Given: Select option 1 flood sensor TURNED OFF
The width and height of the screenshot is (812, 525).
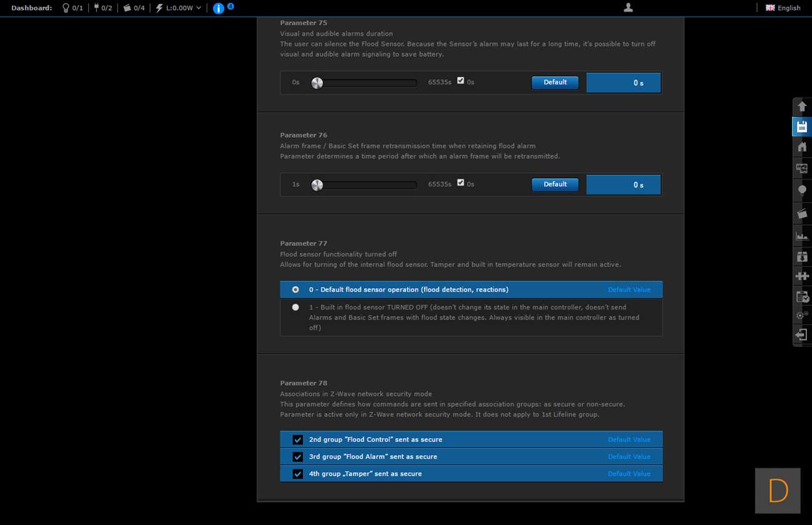Looking at the screenshot, I should [x=295, y=307].
